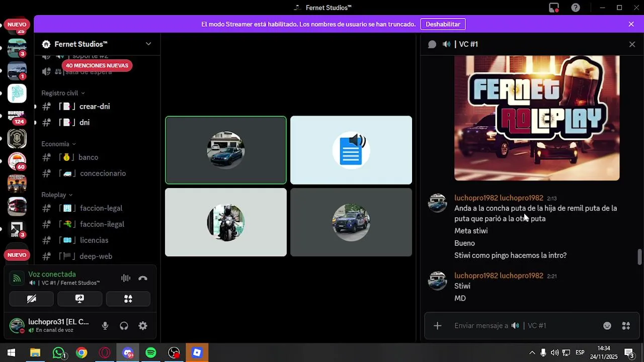Viewport: 644px width, 362px height.
Task: Open luchopro31 user profile panel
Action: coord(50,325)
